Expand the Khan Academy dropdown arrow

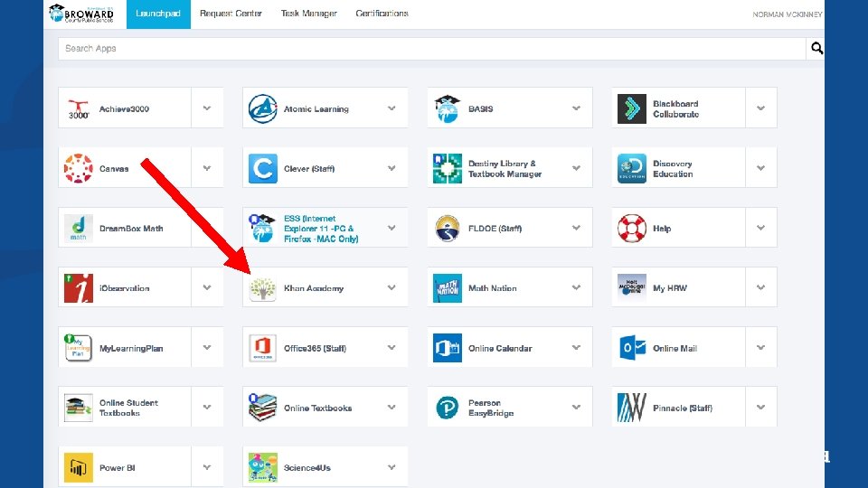(392, 287)
